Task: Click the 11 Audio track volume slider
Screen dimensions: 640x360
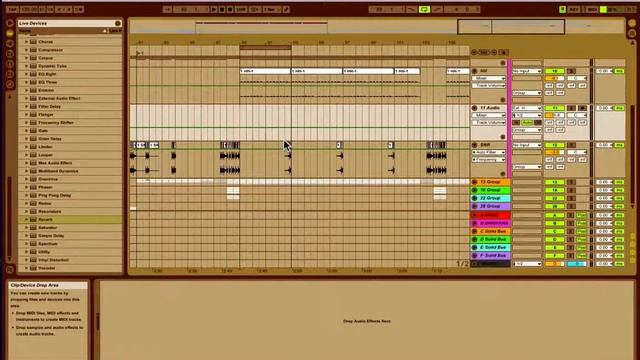Action: [555, 116]
